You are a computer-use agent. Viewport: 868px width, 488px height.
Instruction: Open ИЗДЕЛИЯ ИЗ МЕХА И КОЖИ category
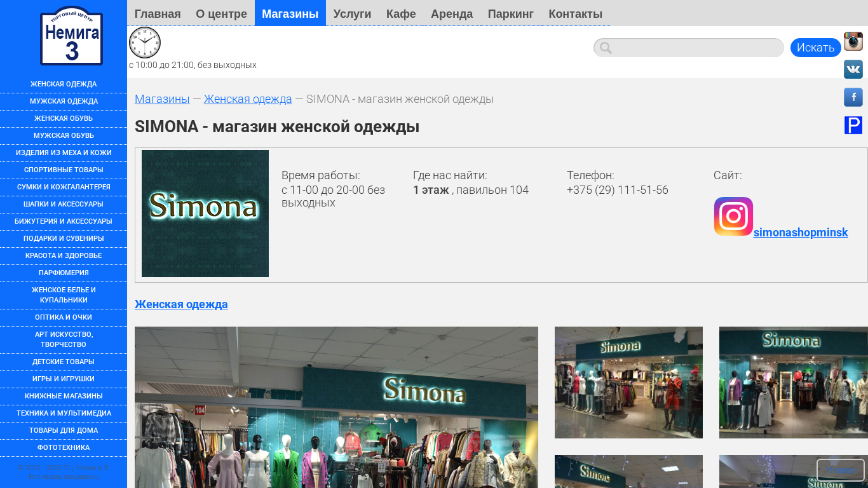click(x=64, y=153)
